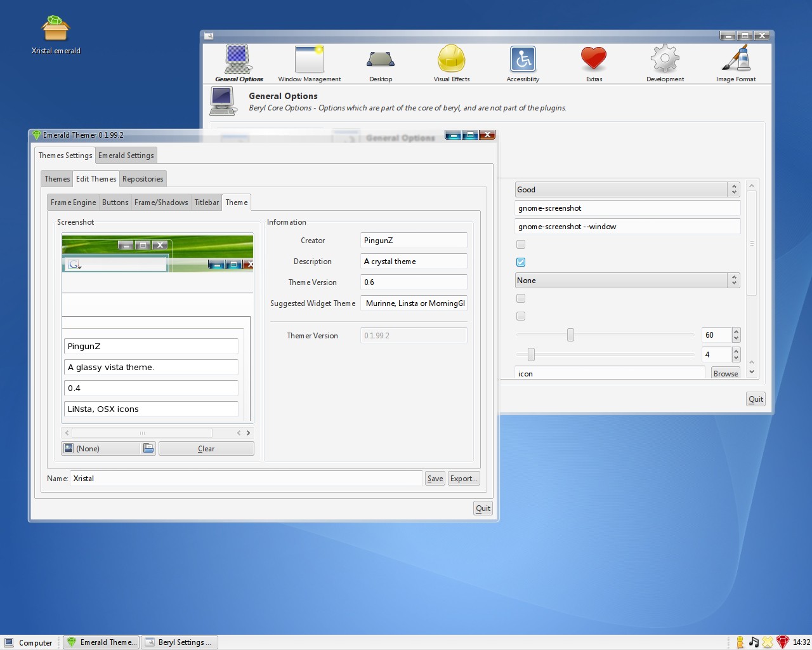Select the Buttons tab

[x=115, y=202]
